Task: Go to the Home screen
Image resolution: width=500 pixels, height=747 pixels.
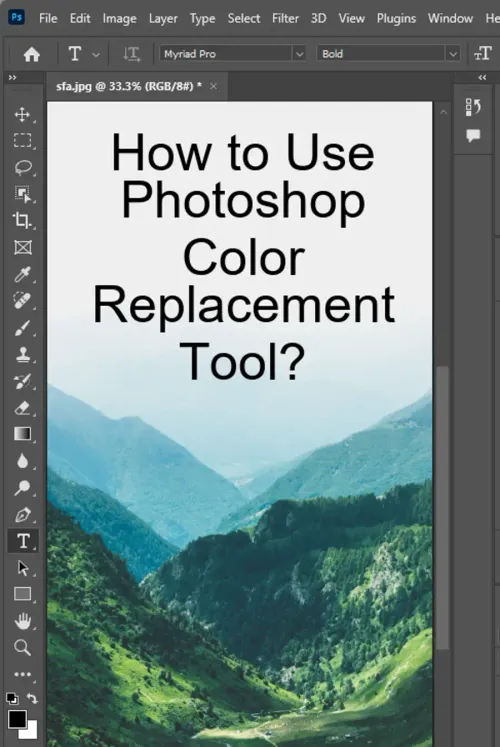Action: 31,54
